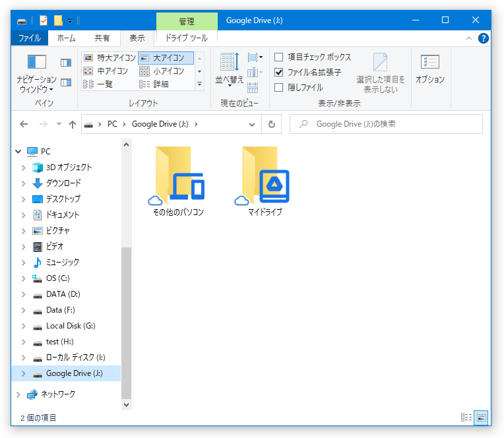Expand the layout gallery more arrow
The image size is (504, 438).
(x=199, y=84)
